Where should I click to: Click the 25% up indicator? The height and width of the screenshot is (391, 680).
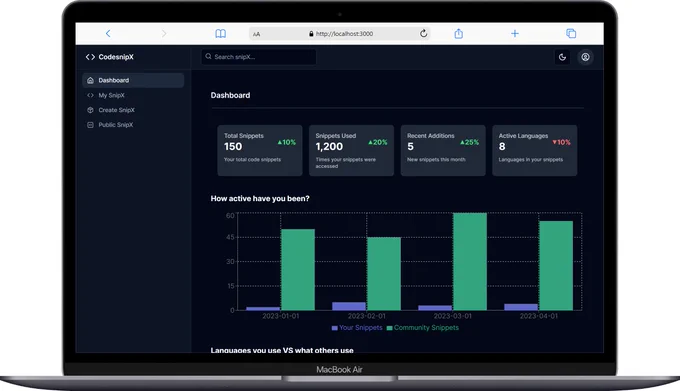[469, 142]
